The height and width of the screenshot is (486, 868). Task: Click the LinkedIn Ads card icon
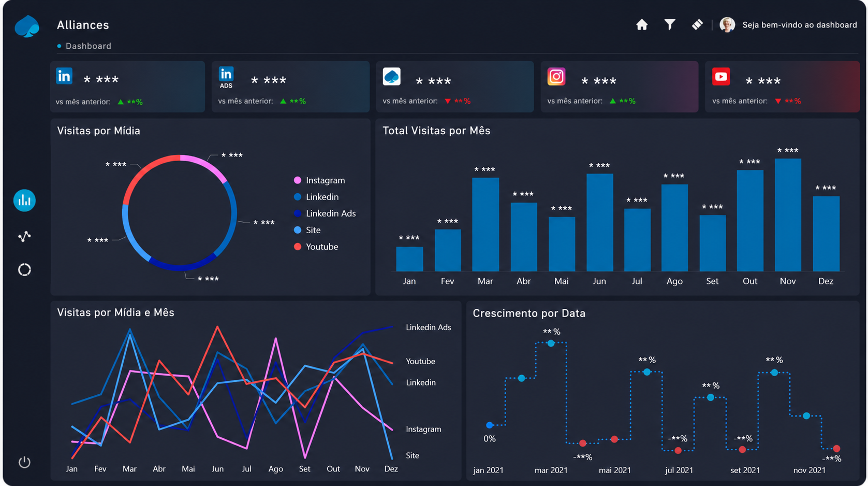coord(226,78)
